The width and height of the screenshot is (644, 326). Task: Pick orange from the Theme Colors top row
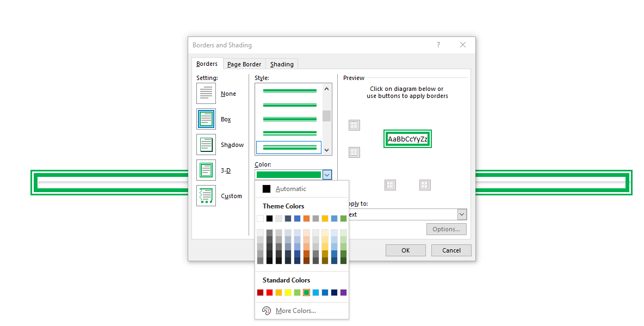306,218
